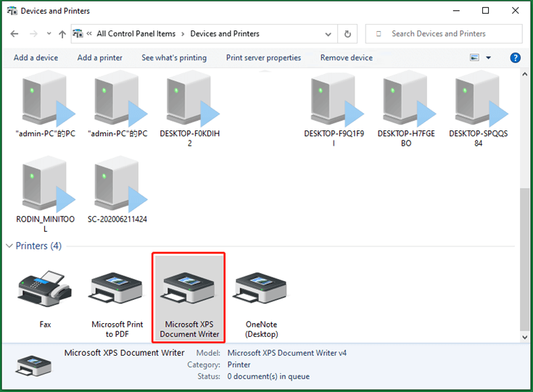Go back with the back arrow
The width and height of the screenshot is (533, 392).
click(15, 34)
